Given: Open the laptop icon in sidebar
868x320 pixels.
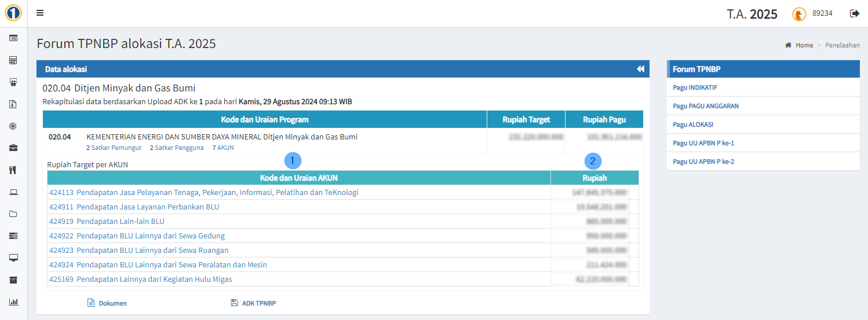Looking at the screenshot, I should (x=13, y=192).
